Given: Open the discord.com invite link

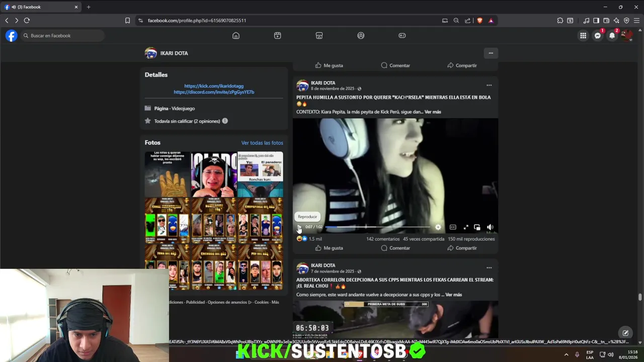Looking at the screenshot, I should coord(214,92).
